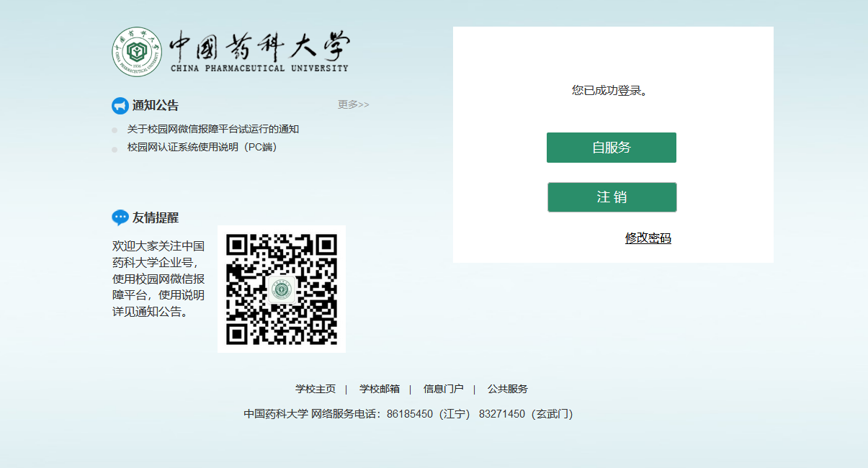The image size is (868, 468).
Task: Click the 您已成功登录 status message
Action: pos(609,91)
